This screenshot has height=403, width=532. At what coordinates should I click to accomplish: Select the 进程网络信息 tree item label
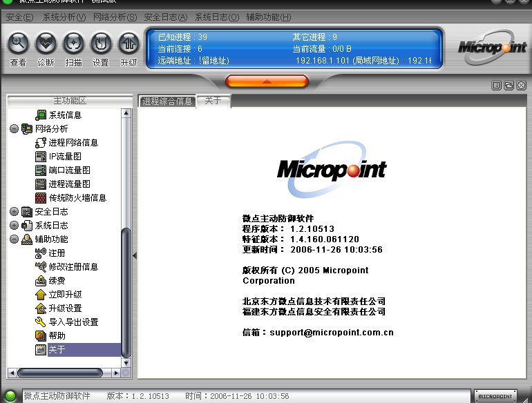pyautogui.click(x=73, y=143)
